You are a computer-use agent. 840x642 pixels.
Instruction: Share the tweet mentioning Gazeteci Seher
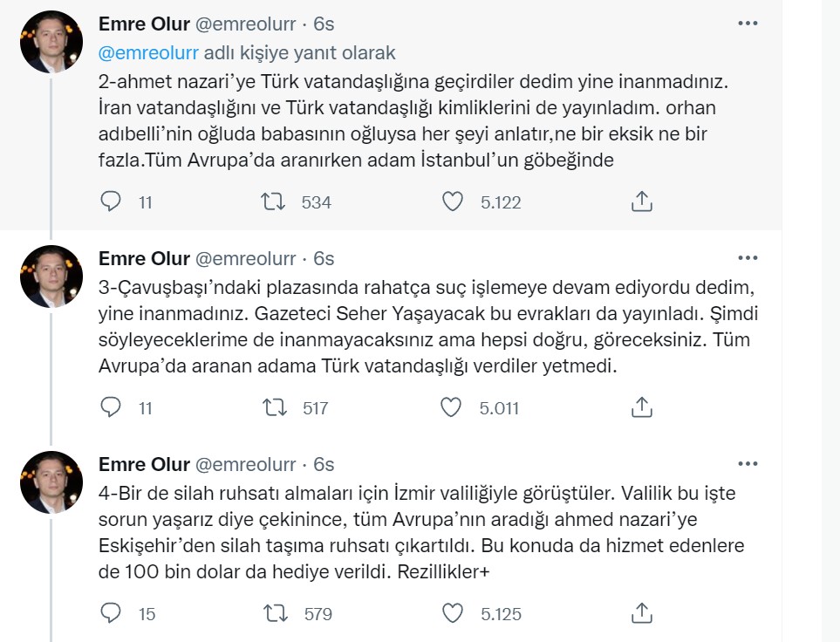(641, 408)
